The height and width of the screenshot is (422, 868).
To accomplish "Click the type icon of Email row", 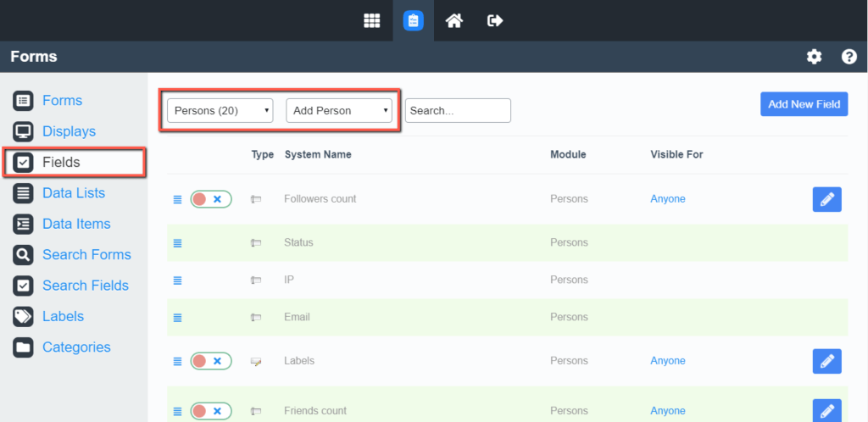I will (x=256, y=318).
